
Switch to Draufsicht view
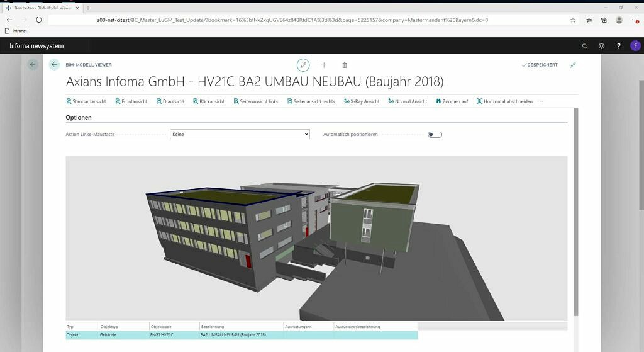pos(170,101)
